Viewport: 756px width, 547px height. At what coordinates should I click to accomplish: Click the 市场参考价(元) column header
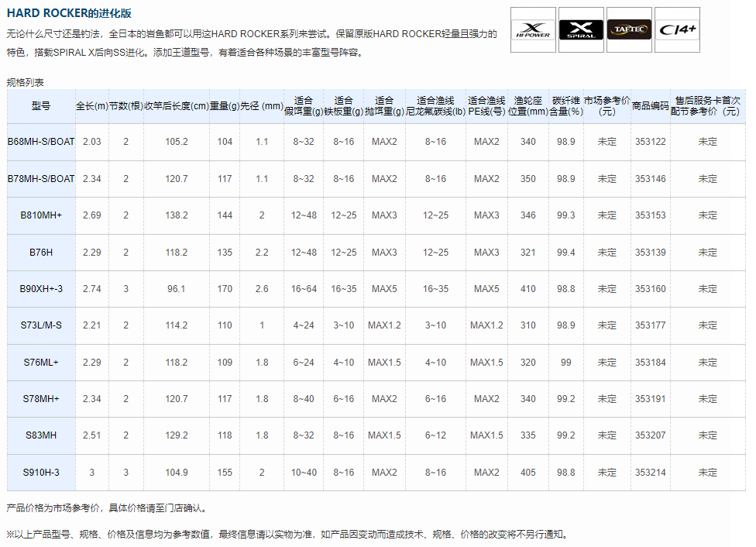click(607, 106)
